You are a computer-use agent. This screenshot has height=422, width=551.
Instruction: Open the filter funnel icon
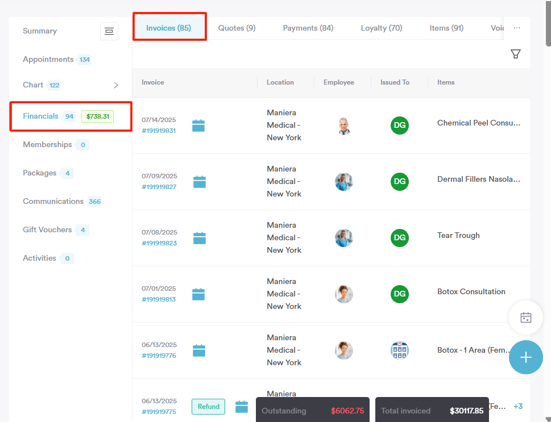tap(516, 54)
